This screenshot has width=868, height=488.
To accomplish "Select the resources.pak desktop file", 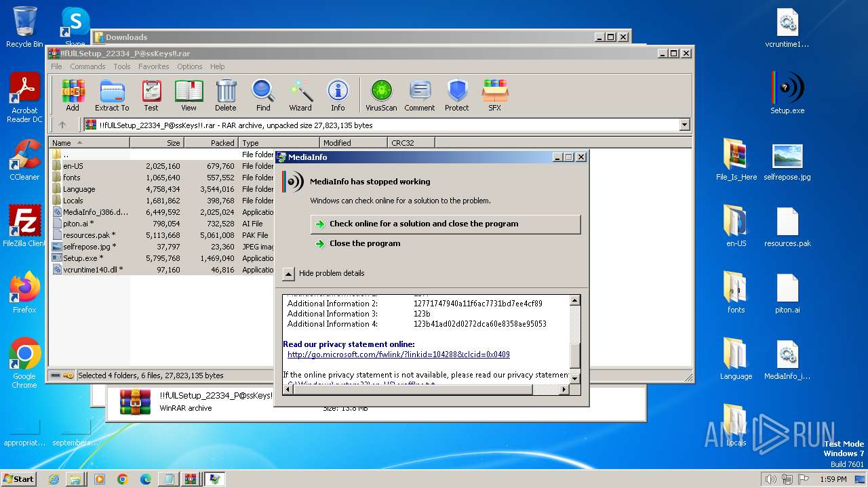I will 787,226.
